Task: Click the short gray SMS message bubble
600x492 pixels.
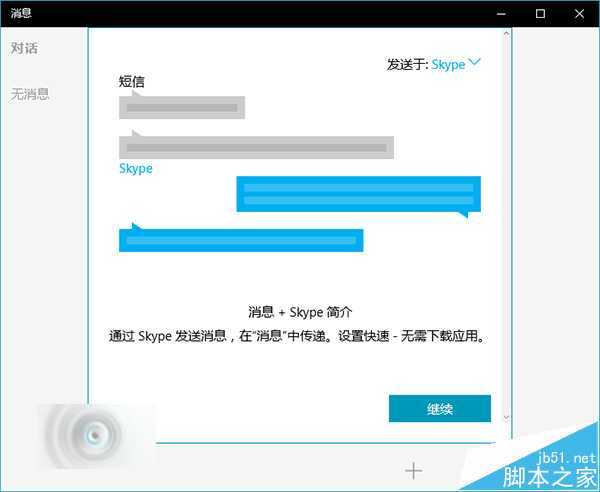Action: tap(182, 106)
